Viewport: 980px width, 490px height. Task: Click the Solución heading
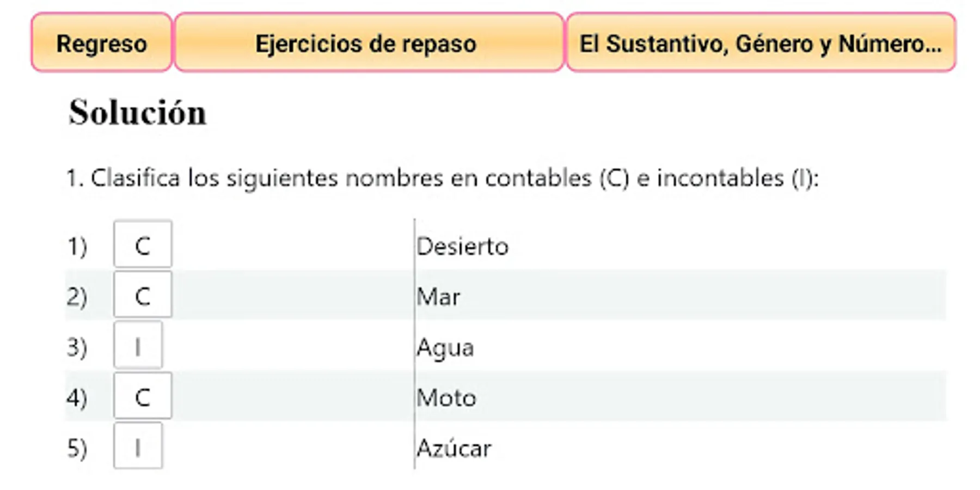(138, 113)
